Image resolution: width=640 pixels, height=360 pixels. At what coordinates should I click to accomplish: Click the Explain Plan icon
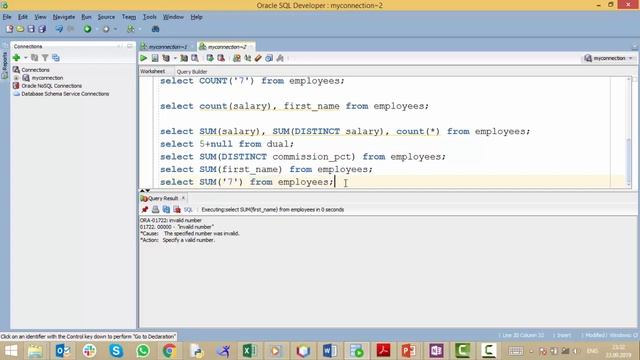pos(166,58)
